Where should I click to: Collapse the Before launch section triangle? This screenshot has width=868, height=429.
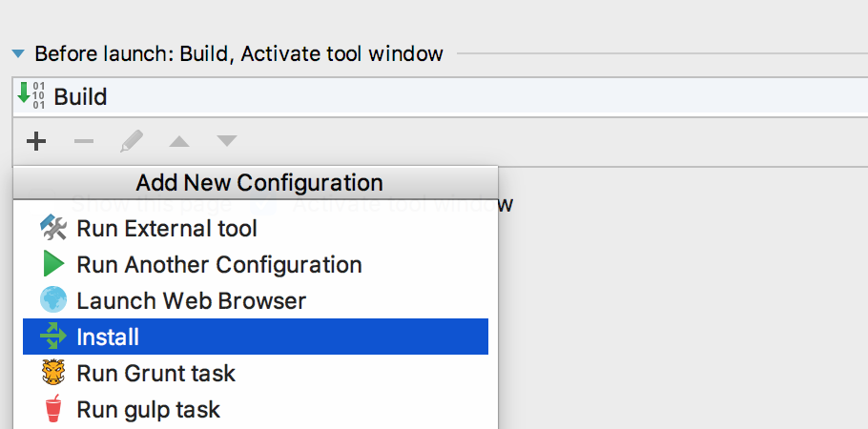pyautogui.click(x=18, y=53)
